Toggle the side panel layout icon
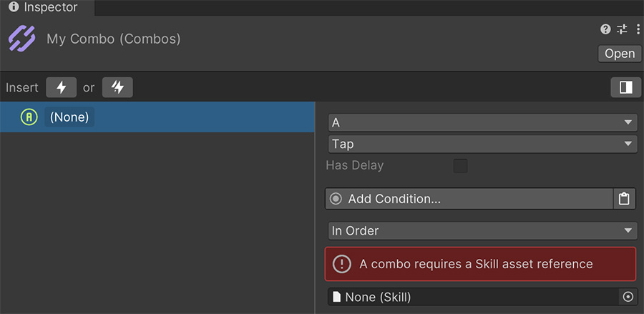The image size is (644, 314). click(x=626, y=87)
